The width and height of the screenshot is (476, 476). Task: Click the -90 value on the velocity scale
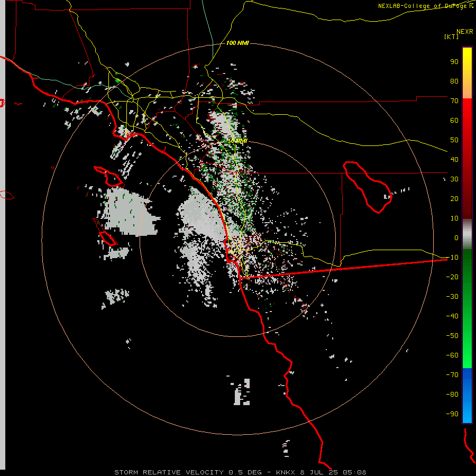[x=452, y=414]
